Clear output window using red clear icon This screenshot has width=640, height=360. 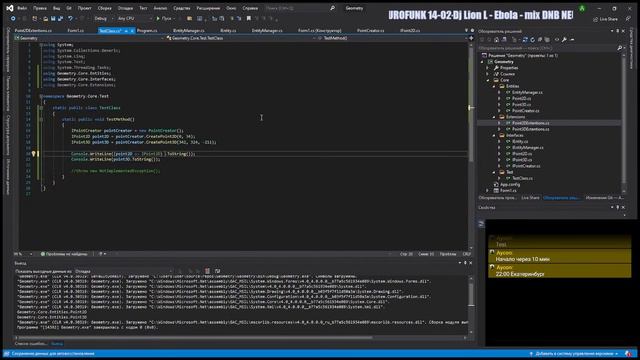pyautogui.click(x=207, y=271)
